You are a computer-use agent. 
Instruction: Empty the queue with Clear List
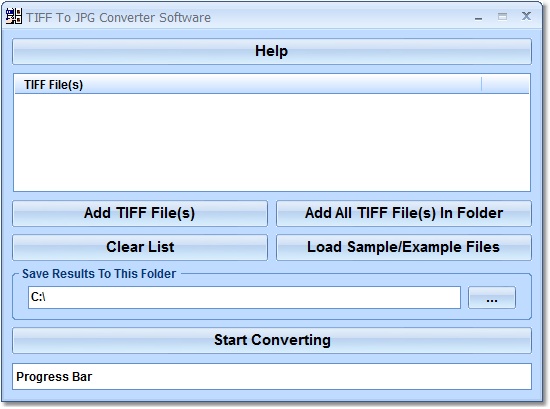pyautogui.click(x=140, y=247)
